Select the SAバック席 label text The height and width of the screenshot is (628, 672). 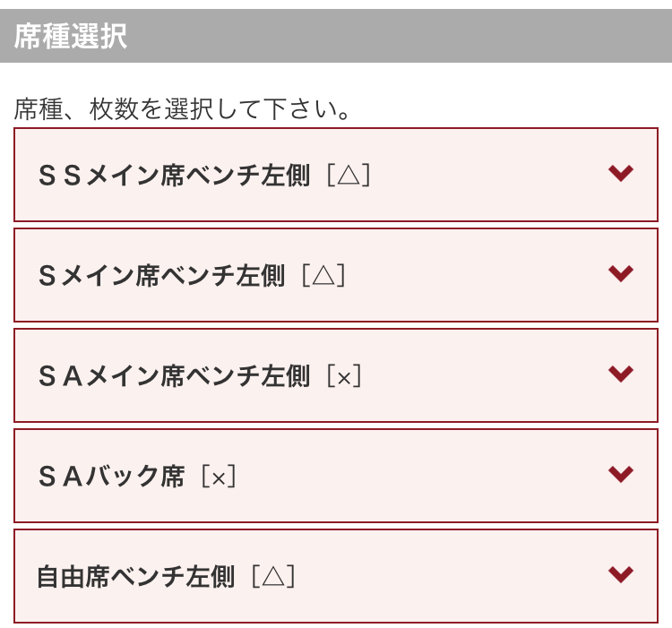pyautogui.click(x=111, y=477)
